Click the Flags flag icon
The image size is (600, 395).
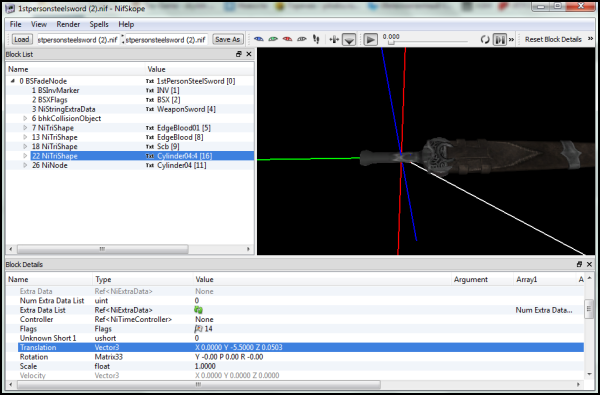click(199, 329)
